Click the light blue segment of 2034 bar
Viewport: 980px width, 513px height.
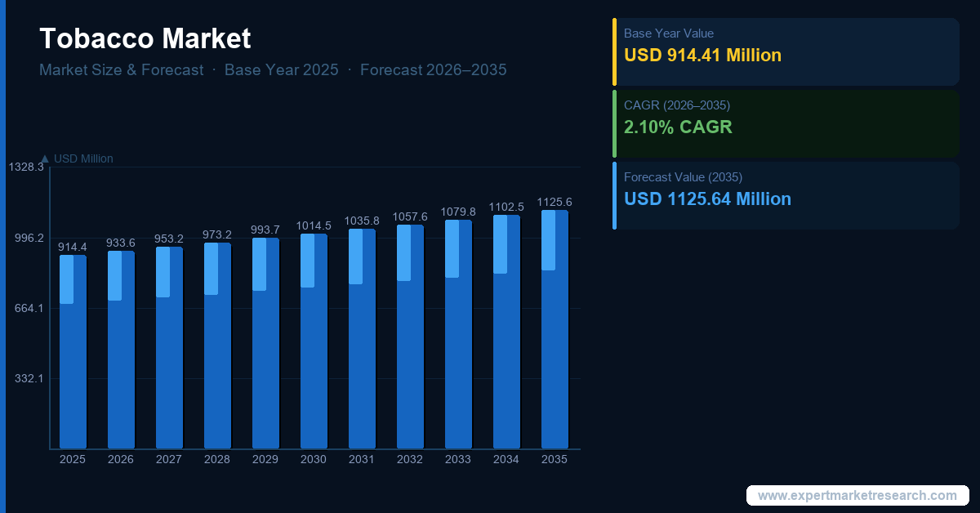(x=500, y=243)
